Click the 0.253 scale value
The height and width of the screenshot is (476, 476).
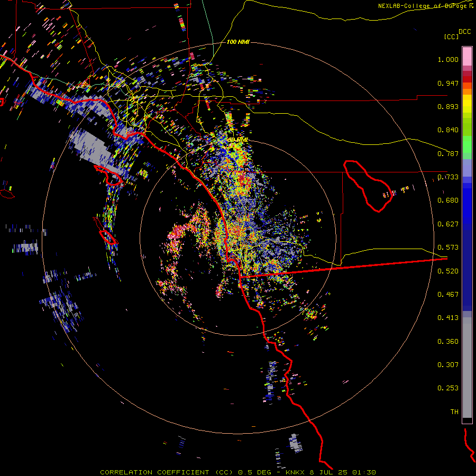click(448, 388)
